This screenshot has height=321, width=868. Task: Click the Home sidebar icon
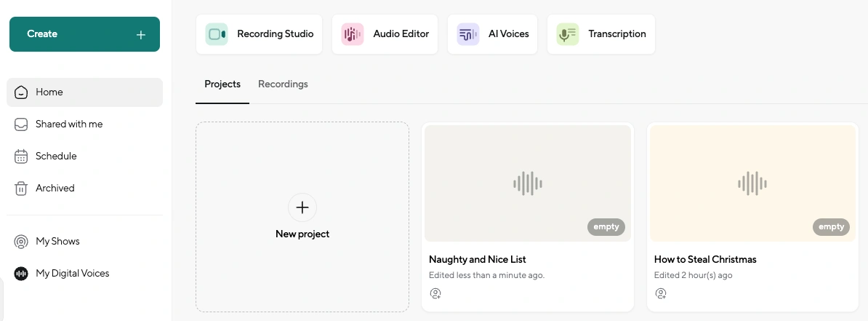[x=21, y=92]
